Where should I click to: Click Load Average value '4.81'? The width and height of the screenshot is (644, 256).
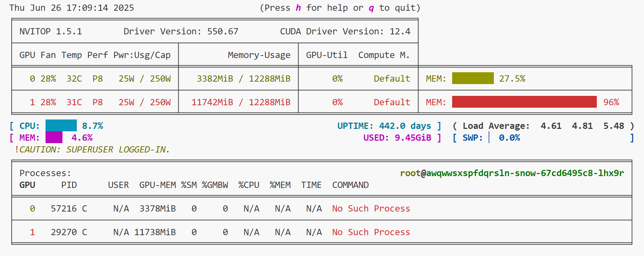(582, 126)
